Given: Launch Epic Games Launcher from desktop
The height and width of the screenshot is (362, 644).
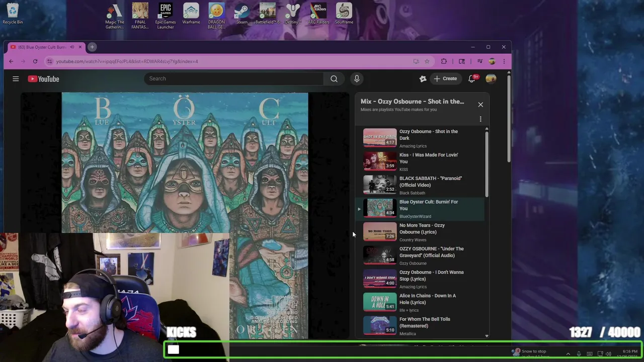Looking at the screenshot, I should [166, 16].
